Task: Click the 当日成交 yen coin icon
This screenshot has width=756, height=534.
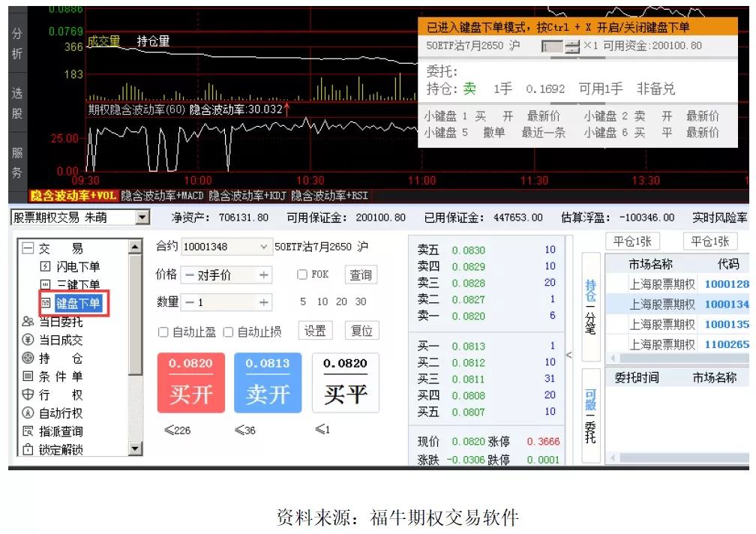Action: pyautogui.click(x=28, y=340)
